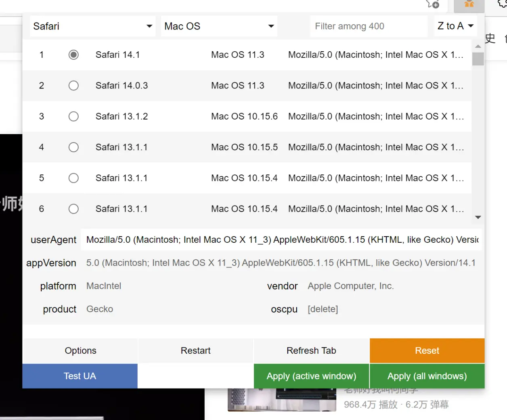The image size is (507, 420).
Task: Select the Safari 14.0.3 radio button
Action: 73,86
